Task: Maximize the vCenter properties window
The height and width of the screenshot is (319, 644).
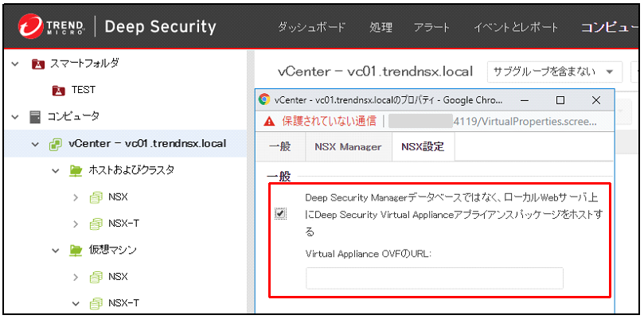Action: pos(560,100)
